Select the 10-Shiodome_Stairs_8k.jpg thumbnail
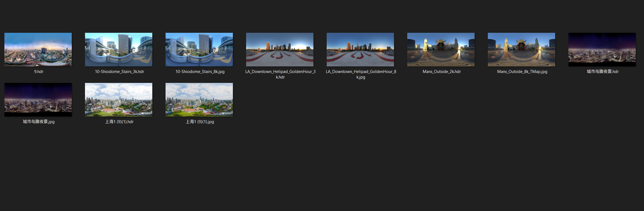644x211 pixels. [199, 50]
